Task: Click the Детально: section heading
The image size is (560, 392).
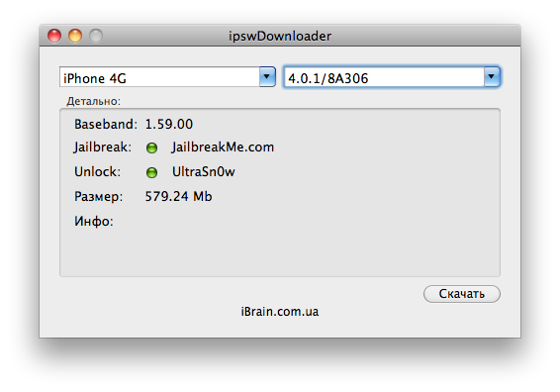Action: tap(94, 101)
